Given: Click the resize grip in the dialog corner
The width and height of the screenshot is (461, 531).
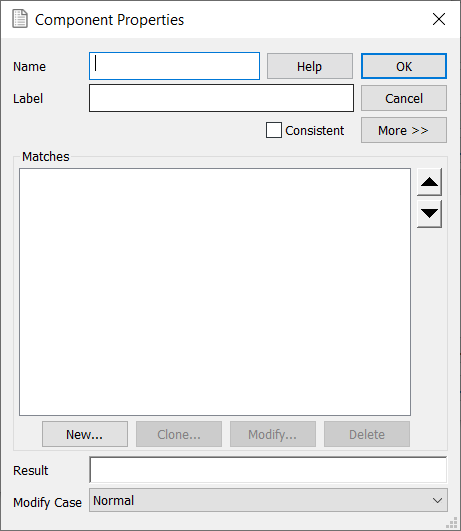Looking at the screenshot, I should pyautogui.click(x=452, y=523).
